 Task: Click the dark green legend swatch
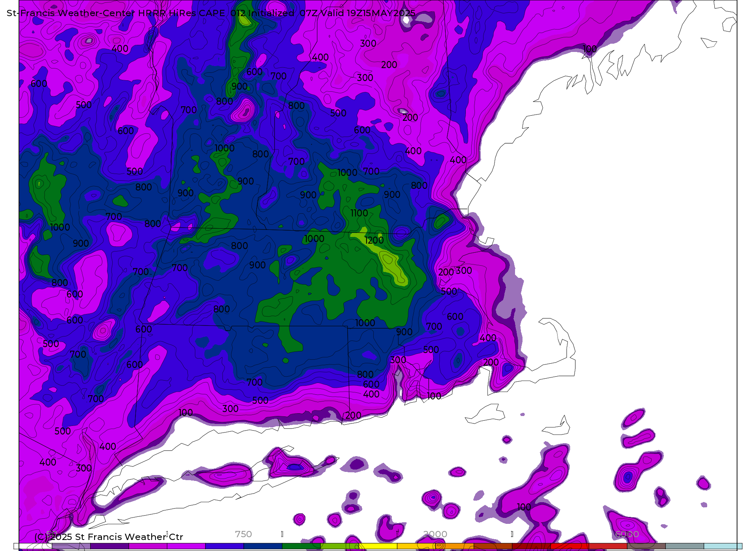301,546
